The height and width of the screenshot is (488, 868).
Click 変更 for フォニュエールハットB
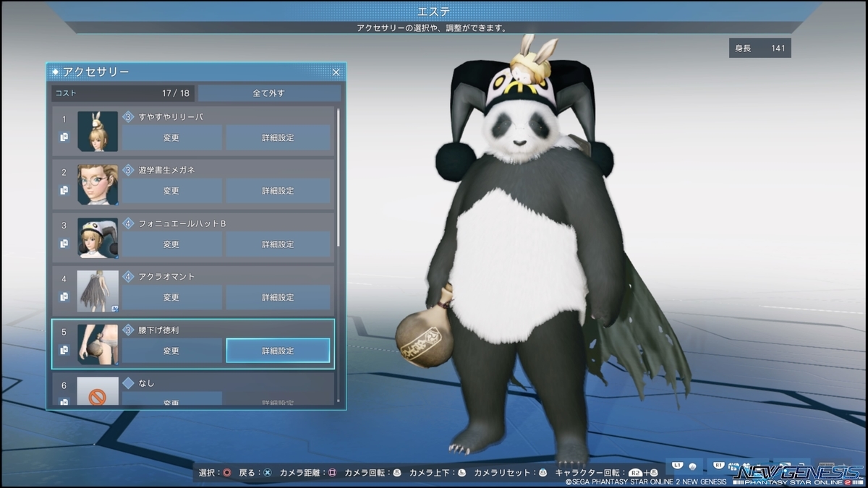click(171, 244)
